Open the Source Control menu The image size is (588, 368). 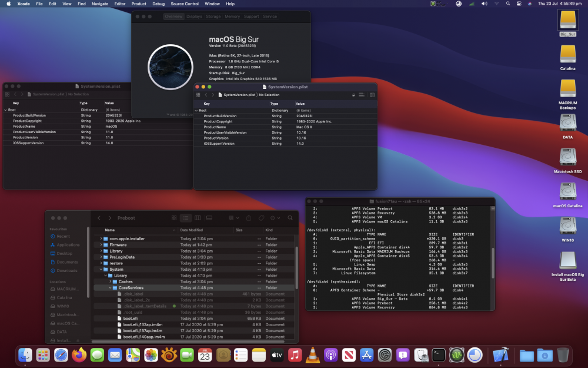point(185,4)
